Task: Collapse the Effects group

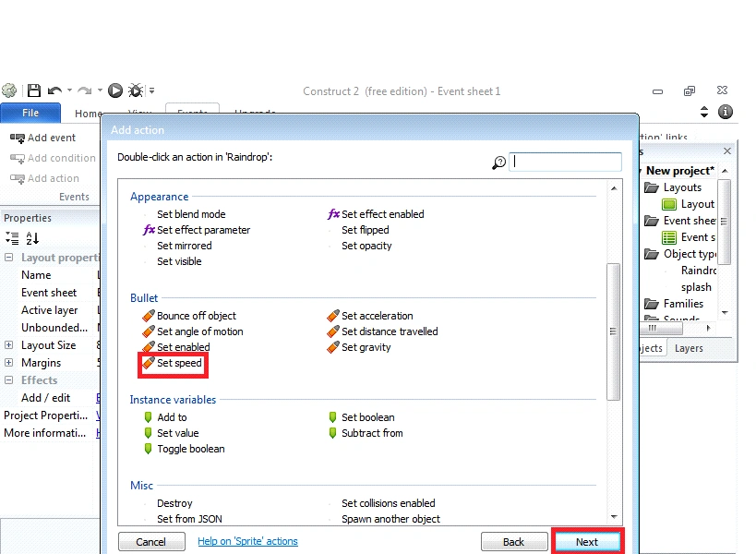Action: [8, 379]
